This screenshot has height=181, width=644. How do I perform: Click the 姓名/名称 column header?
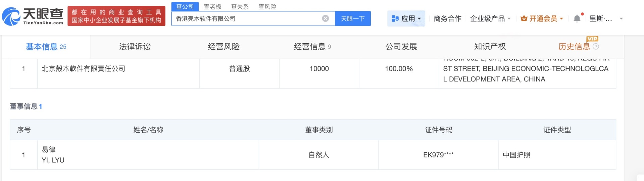[148, 130]
